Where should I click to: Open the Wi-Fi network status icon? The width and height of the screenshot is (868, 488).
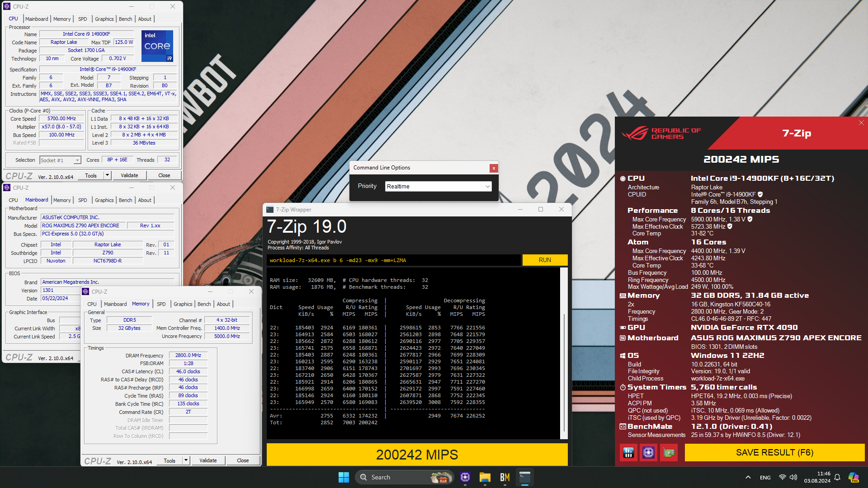(x=782, y=477)
